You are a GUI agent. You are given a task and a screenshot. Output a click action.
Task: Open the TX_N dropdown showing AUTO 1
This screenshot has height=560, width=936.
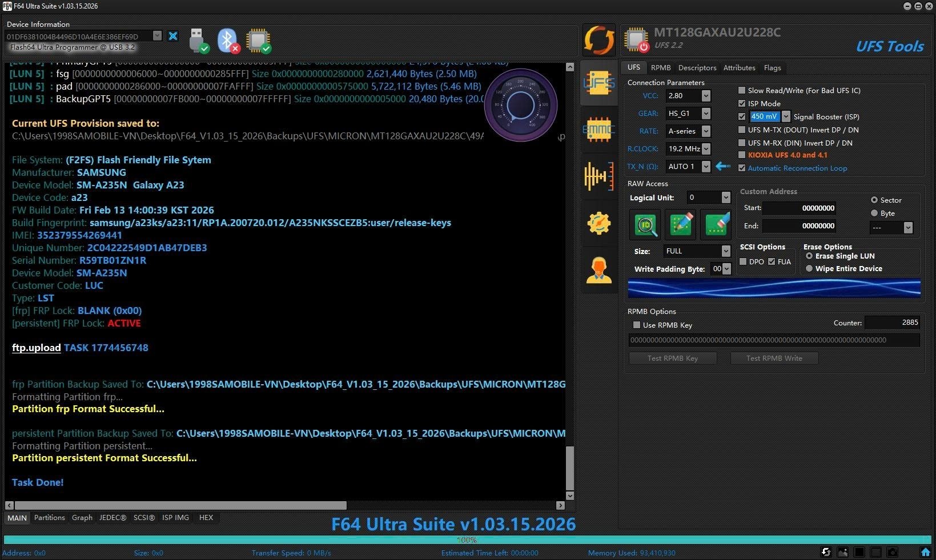[x=706, y=167]
